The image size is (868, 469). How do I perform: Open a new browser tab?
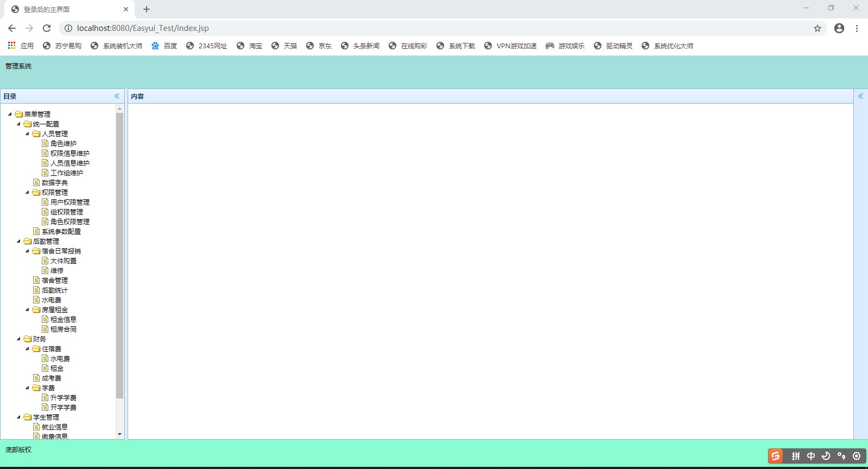click(147, 9)
